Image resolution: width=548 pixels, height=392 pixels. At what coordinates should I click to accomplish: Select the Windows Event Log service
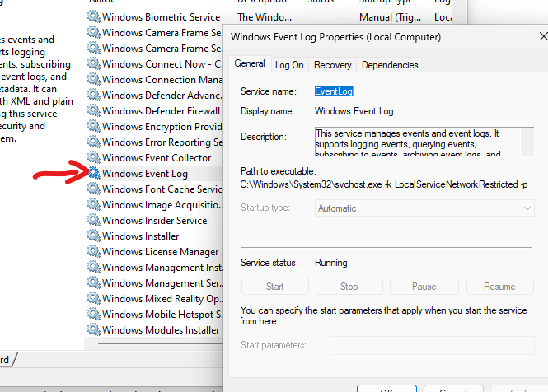tap(154, 173)
